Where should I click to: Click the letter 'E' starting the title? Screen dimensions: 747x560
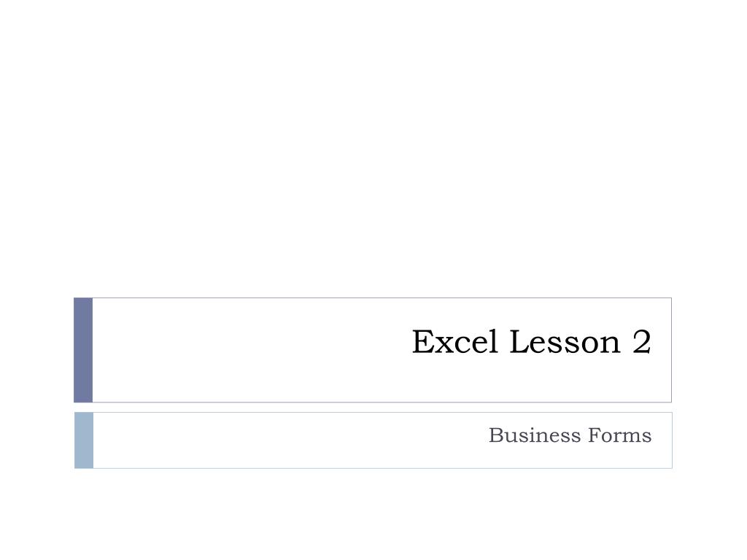coord(422,341)
